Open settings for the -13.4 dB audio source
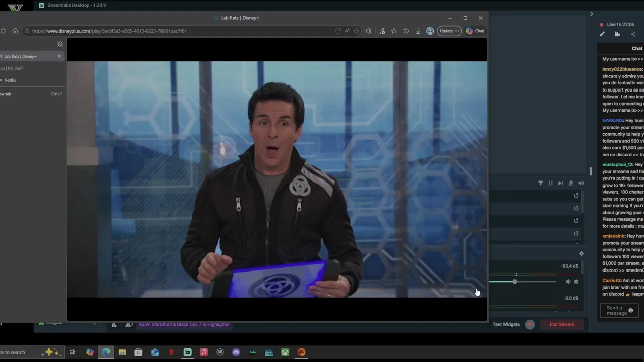This screenshot has width=644, height=362. coord(576,282)
